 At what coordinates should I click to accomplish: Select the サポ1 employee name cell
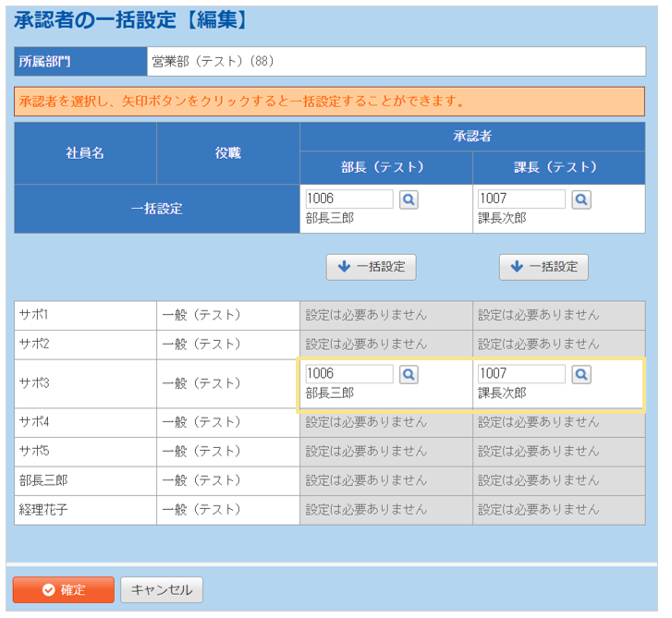(85, 315)
